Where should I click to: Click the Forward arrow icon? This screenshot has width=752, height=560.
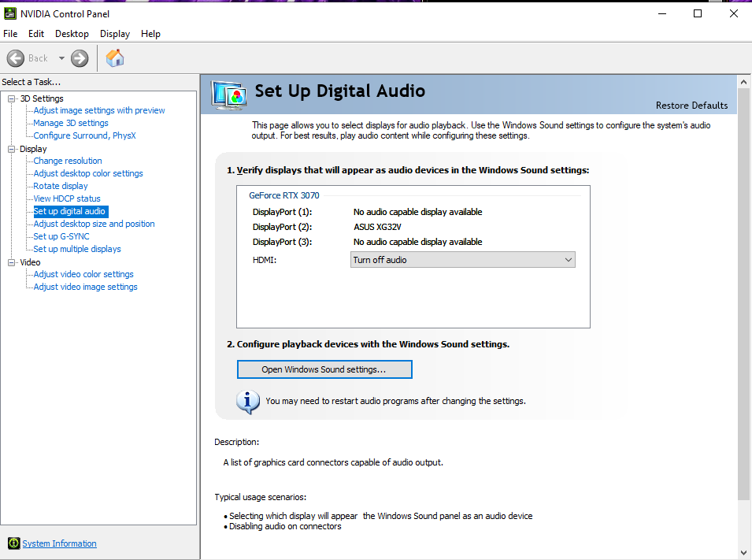80,58
